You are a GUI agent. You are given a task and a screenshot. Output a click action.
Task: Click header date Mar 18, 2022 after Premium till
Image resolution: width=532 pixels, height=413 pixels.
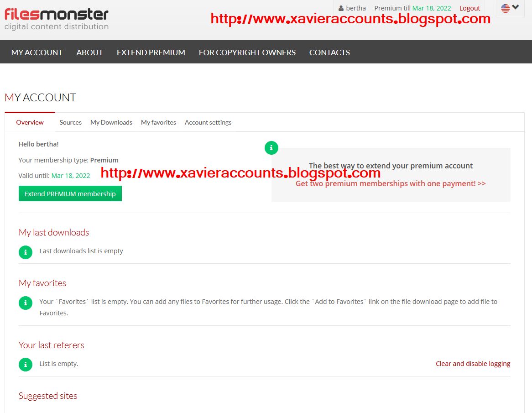[432, 8]
